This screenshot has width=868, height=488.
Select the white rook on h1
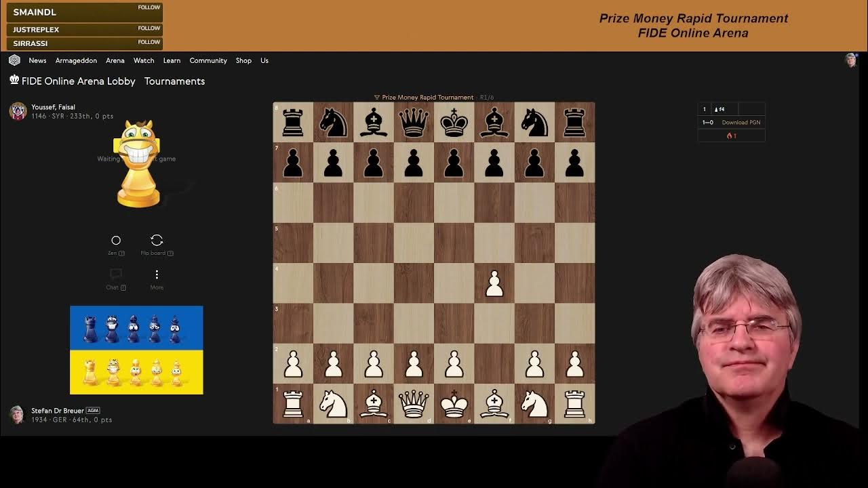pyautogui.click(x=575, y=404)
